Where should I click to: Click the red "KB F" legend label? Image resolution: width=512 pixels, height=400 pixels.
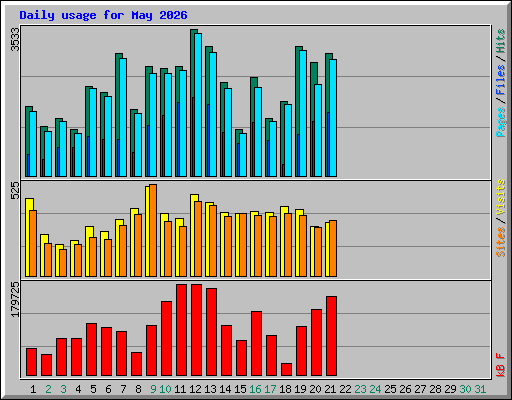click(501, 365)
